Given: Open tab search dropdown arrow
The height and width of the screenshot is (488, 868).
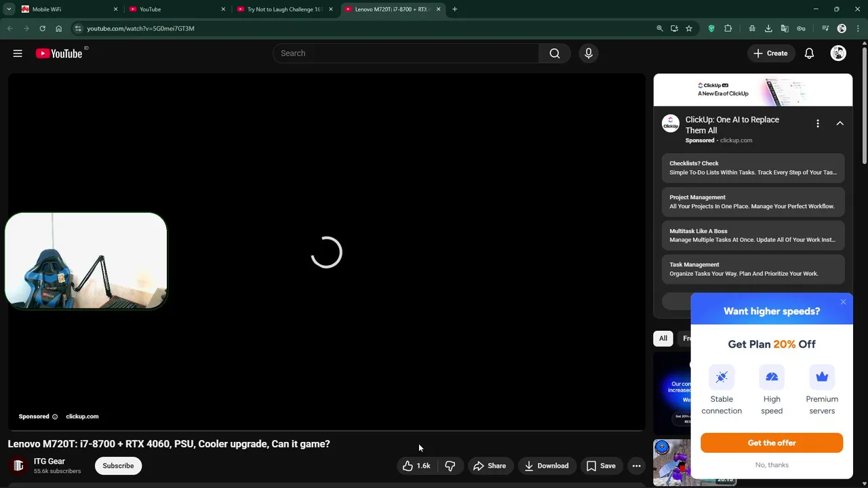Looking at the screenshot, I should pyautogui.click(x=9, y=9).
